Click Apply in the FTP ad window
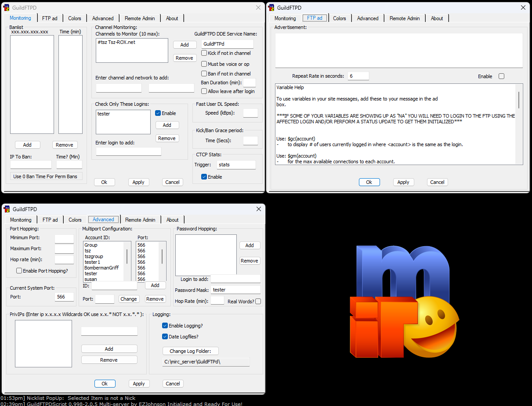The width and height of the screenshot is (532, 406). point(403,182)
